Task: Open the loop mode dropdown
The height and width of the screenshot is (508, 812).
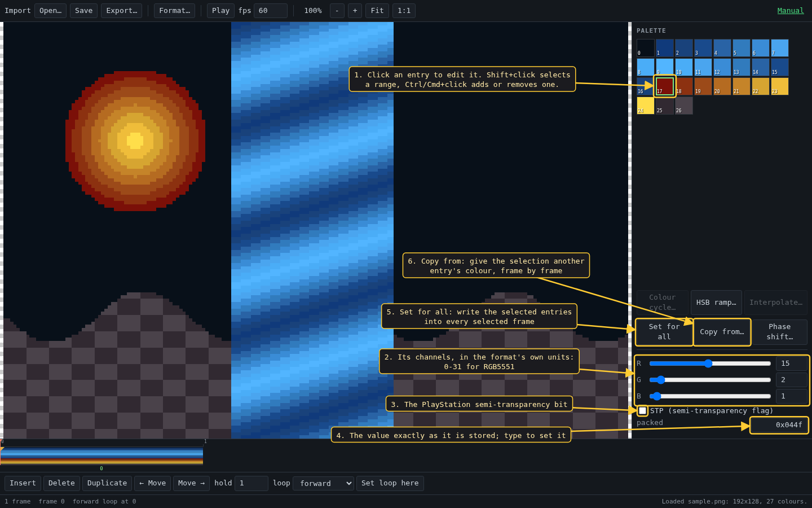Action: 323,483
